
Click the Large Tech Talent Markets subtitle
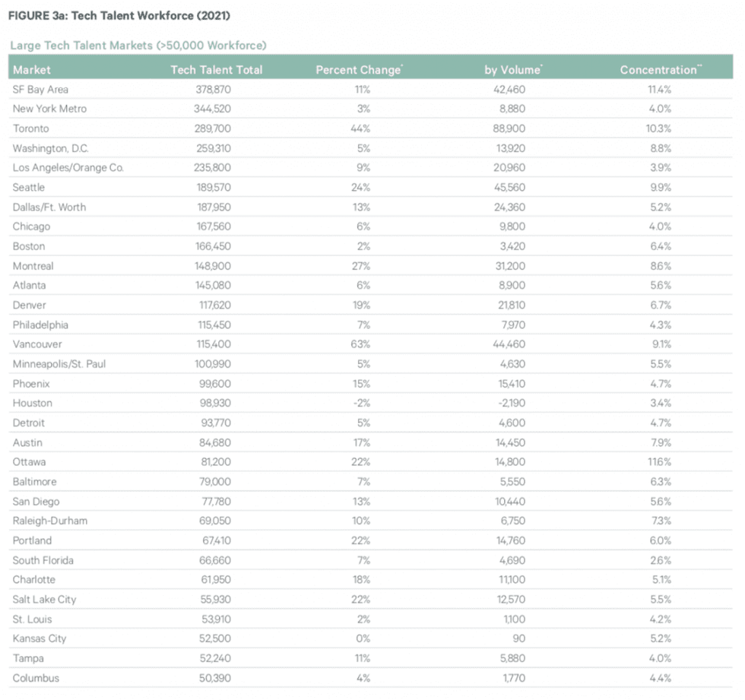coord(138,46)
